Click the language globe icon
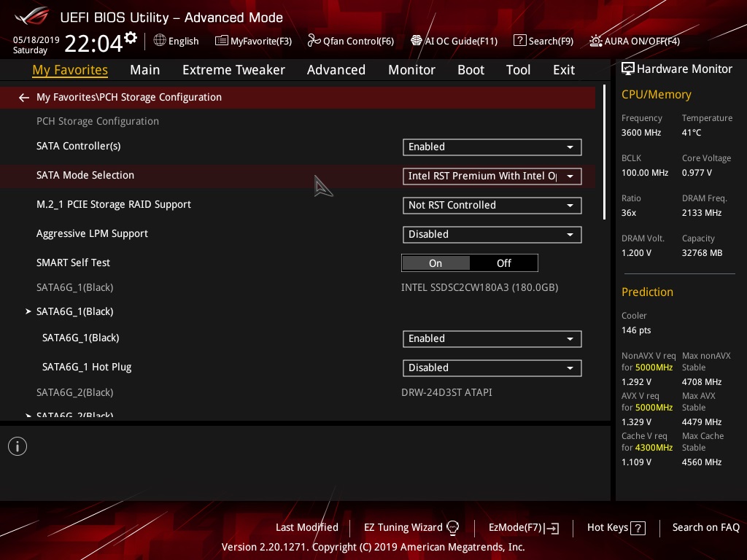Viewport: 747px width, 560px height. (x=160, y=41)
